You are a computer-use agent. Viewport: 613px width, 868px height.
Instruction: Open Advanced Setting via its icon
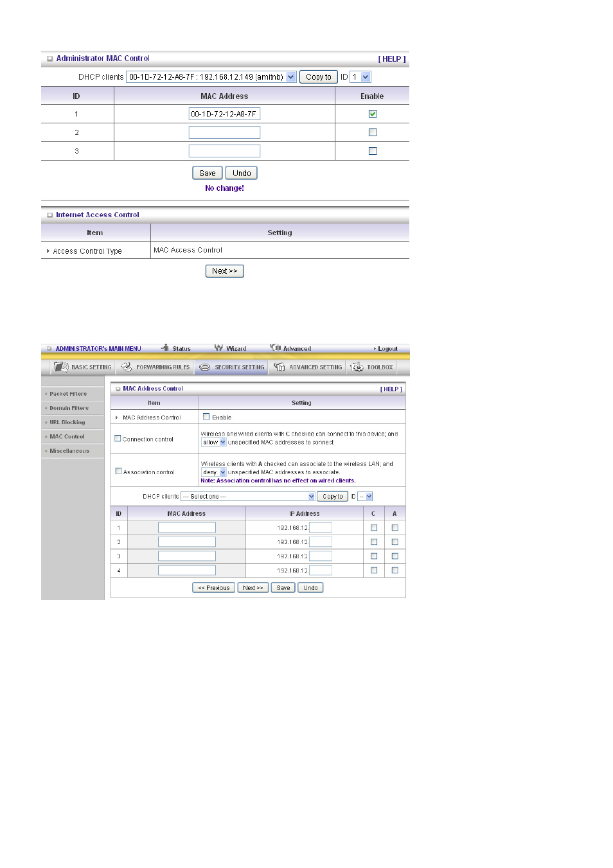[x=280, y=367]
